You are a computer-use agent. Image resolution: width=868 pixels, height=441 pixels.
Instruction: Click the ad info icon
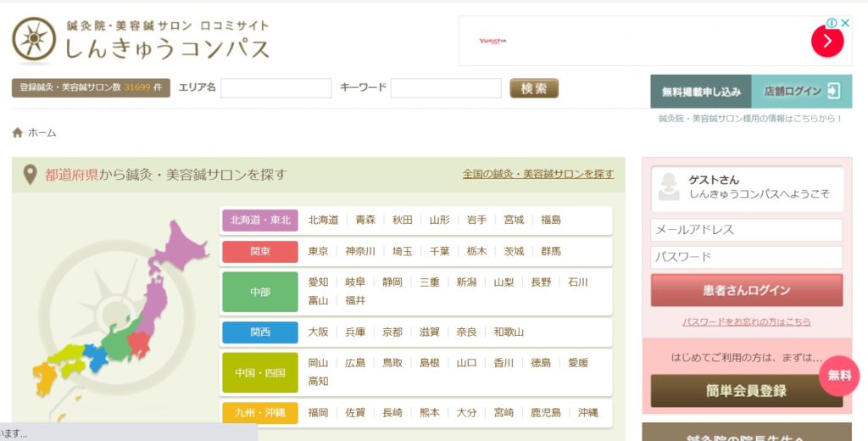click(832, 23)
